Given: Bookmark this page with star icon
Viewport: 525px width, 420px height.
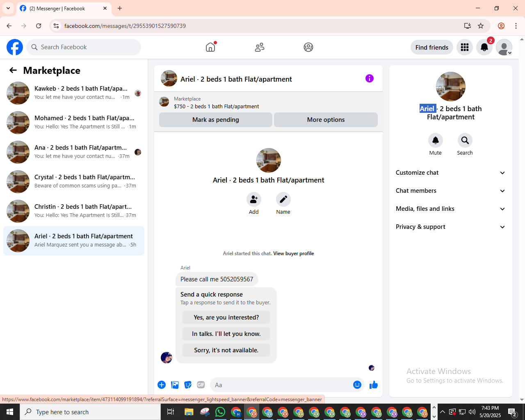Looking at the screenshot, I should 481,26.
